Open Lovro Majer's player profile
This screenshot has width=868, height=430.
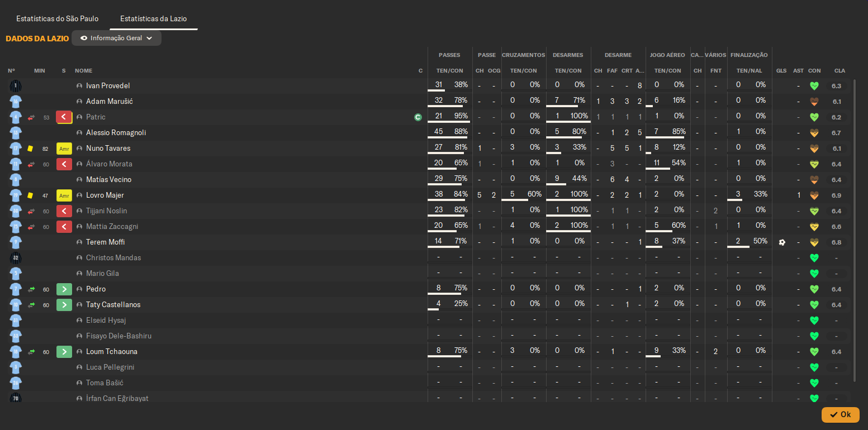tap(105, 195)
